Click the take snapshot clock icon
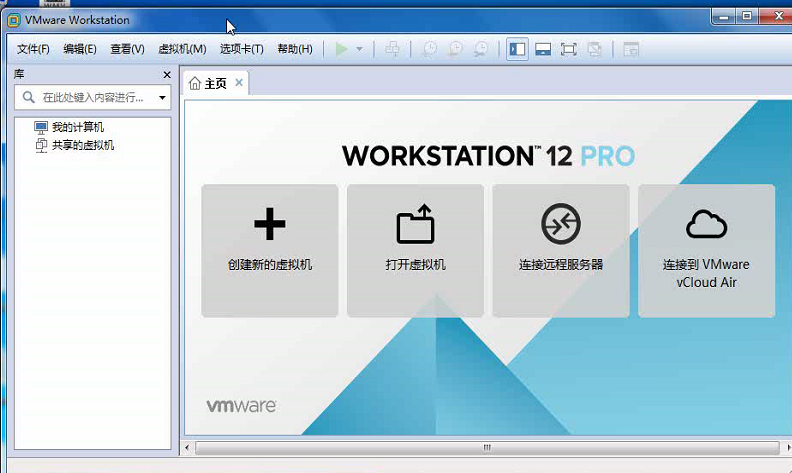 pyautogui.click(x=430, y=49)
